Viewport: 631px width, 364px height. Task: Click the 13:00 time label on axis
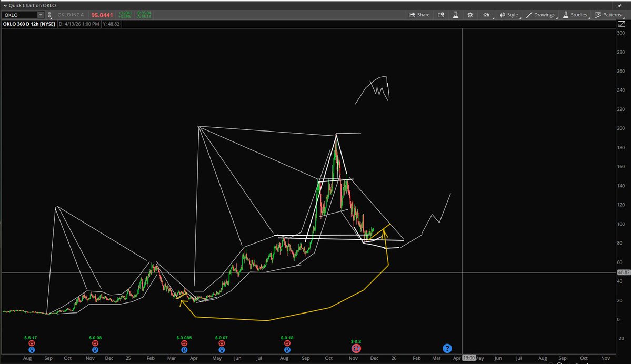point(469,358)
